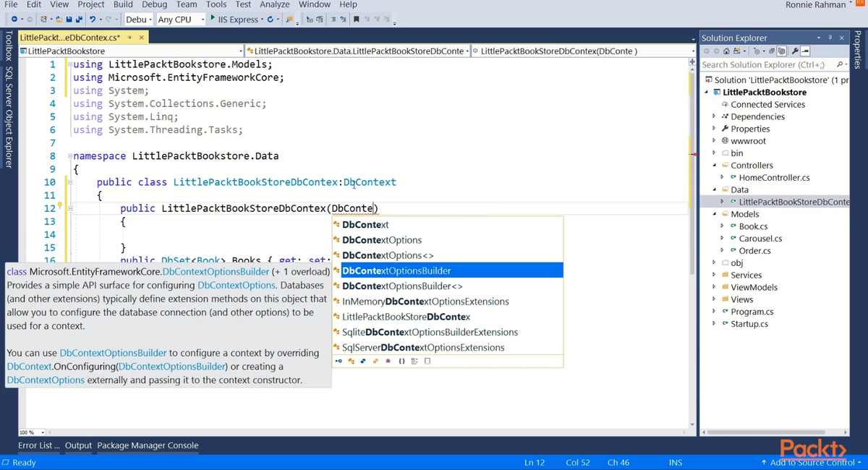Save the current file with Save icon
Screen dimensions: 868x470
(69, 19)
